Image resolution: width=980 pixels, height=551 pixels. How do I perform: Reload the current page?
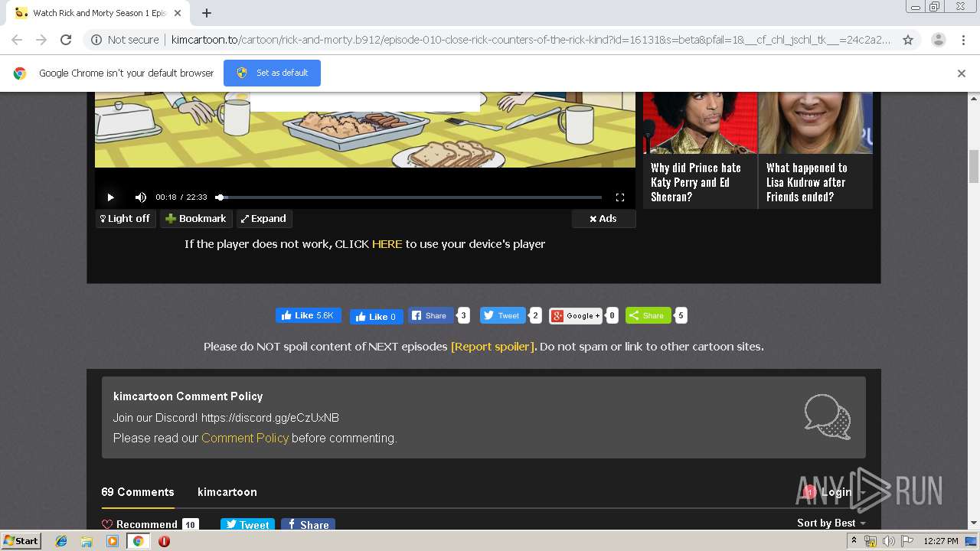pyautogui.click(x=66, y=40)
